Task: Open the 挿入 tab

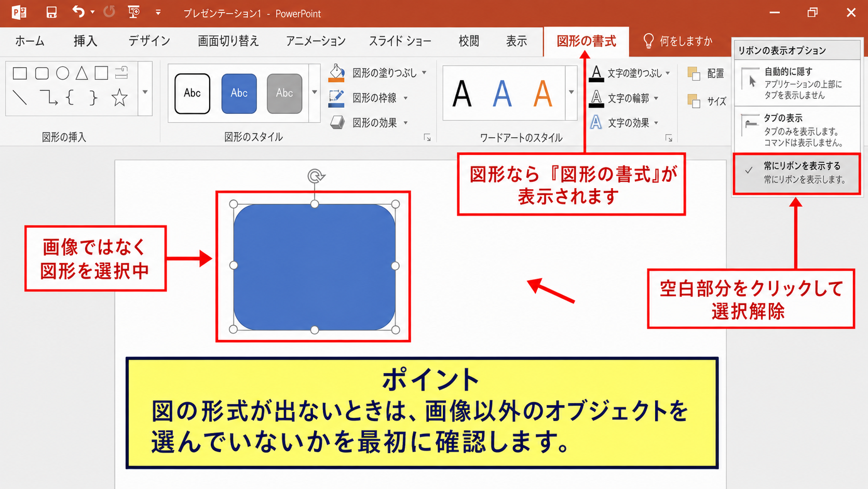Action: click(x=85, y=41)
